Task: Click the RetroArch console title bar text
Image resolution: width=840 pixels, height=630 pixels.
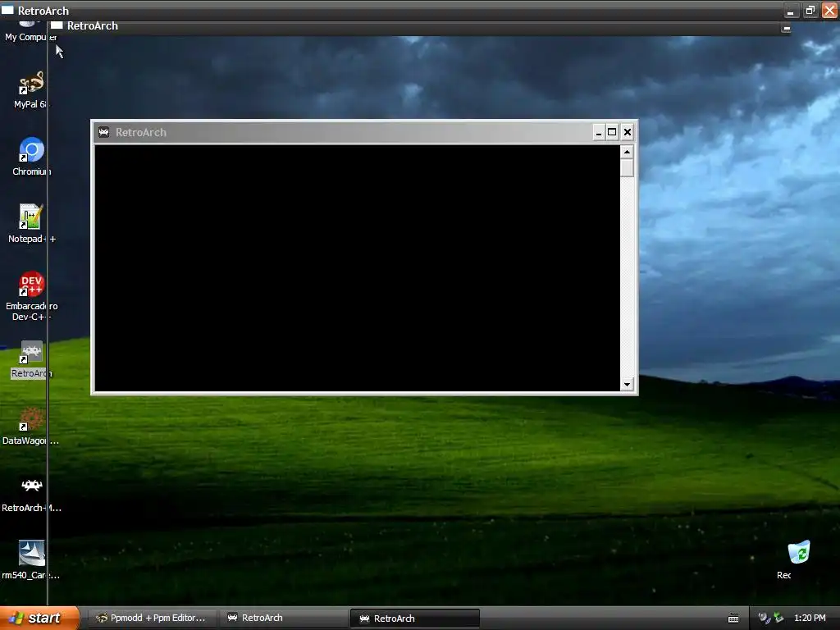Action: click(141, 132)
